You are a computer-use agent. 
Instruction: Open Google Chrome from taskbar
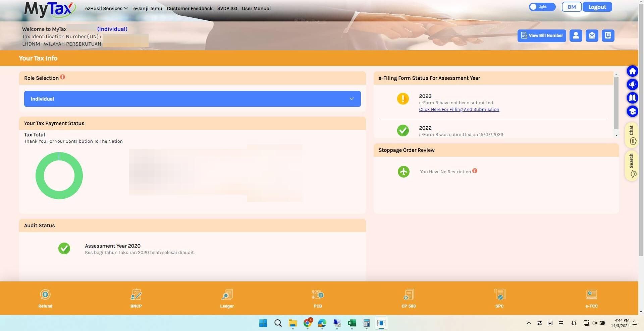[x=307, y=323]
